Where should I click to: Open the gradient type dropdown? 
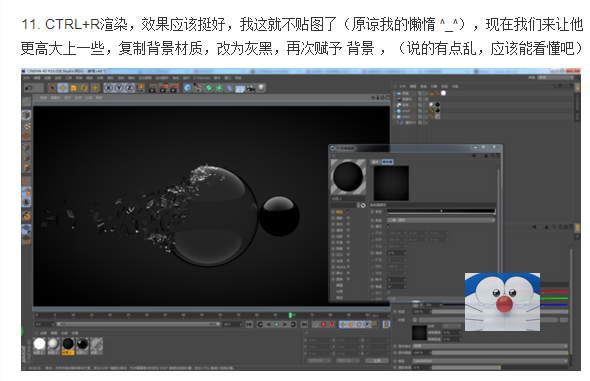click(441, 220)
